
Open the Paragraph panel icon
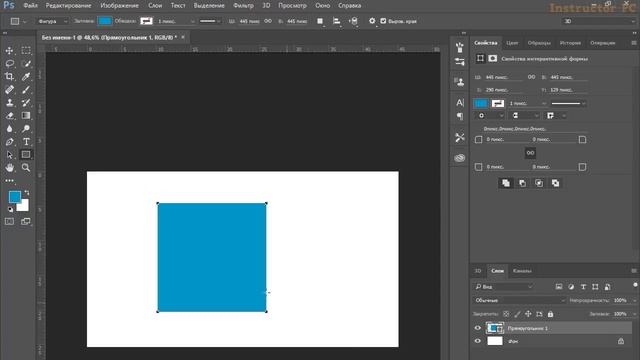[460, 117]
